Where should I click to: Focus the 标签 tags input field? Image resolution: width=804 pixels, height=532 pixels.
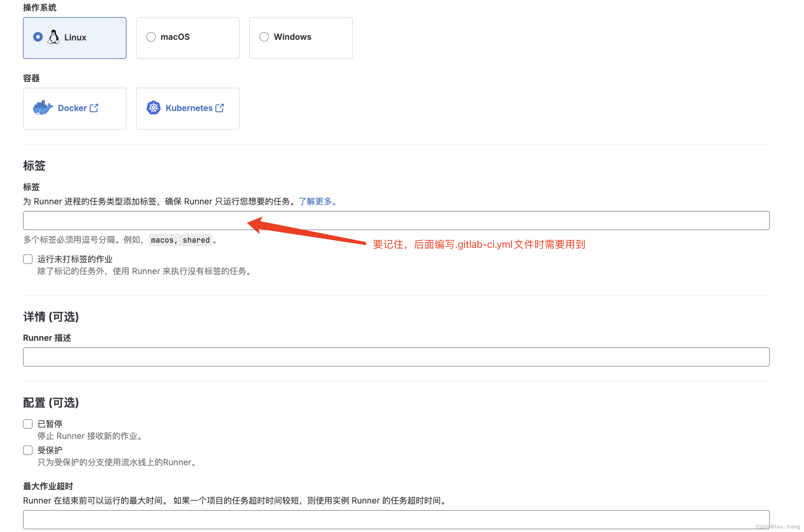[396, 220]
